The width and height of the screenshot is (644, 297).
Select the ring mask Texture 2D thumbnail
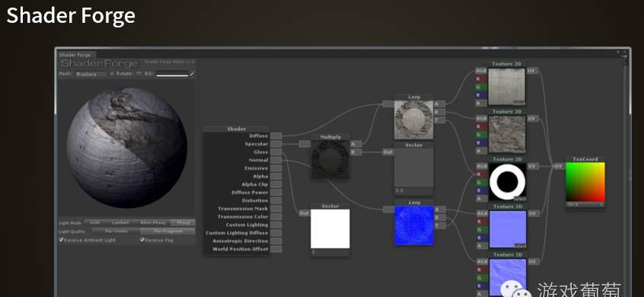click(507, 181)
